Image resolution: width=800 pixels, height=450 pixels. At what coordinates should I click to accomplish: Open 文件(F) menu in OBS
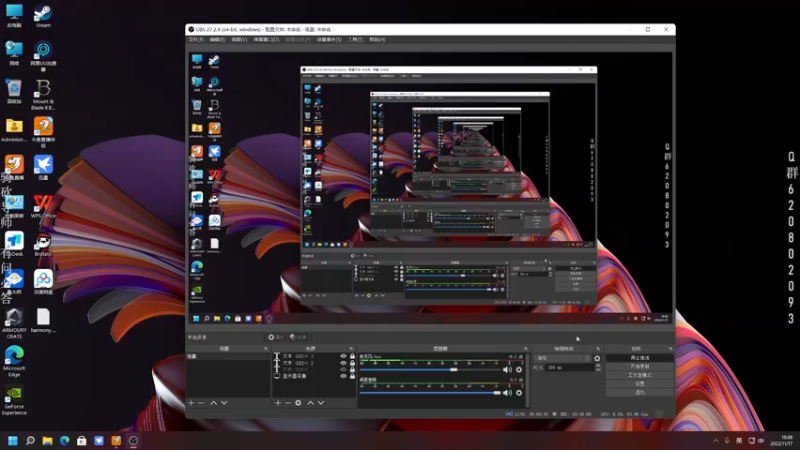point(196,39)
